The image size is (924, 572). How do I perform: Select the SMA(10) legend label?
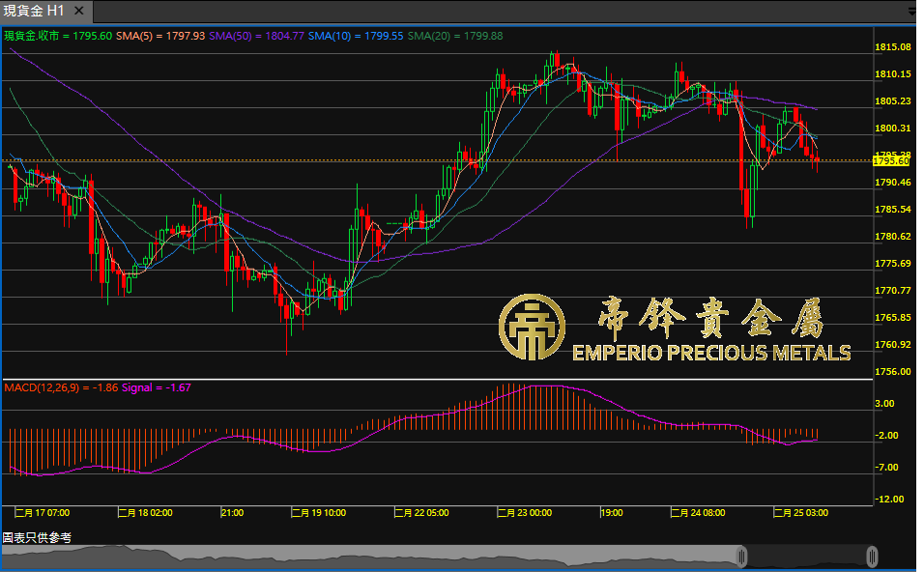(x=356, y=36)
